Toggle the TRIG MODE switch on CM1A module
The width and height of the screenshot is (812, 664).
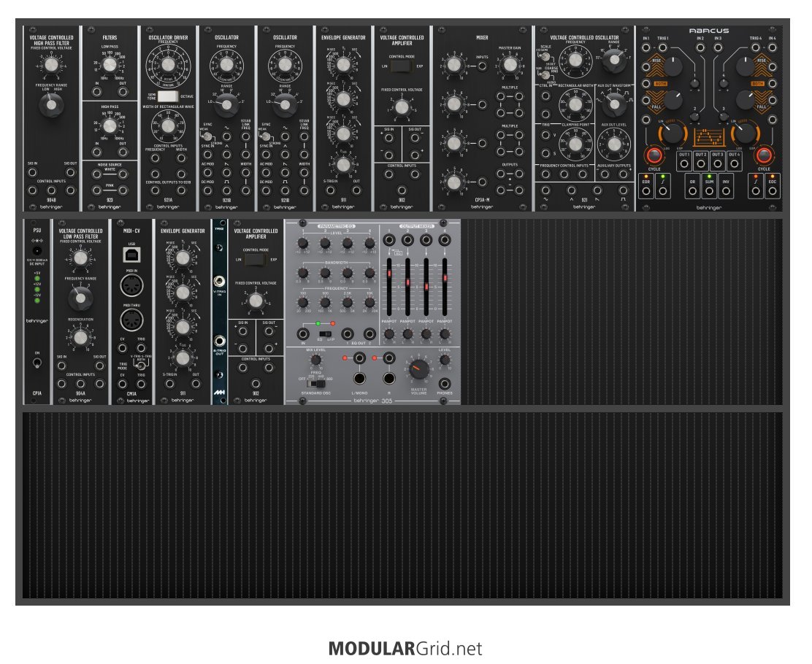[140, 366]
